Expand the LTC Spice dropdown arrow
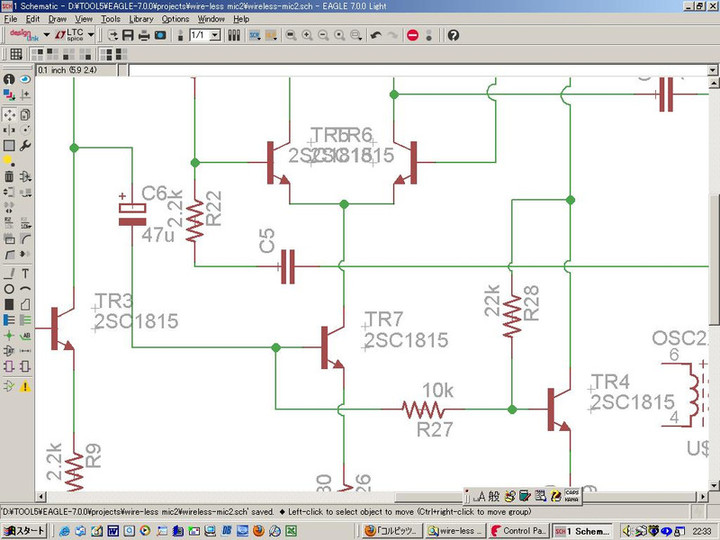The width and height of the screenshot is (720, 540). 91,35
